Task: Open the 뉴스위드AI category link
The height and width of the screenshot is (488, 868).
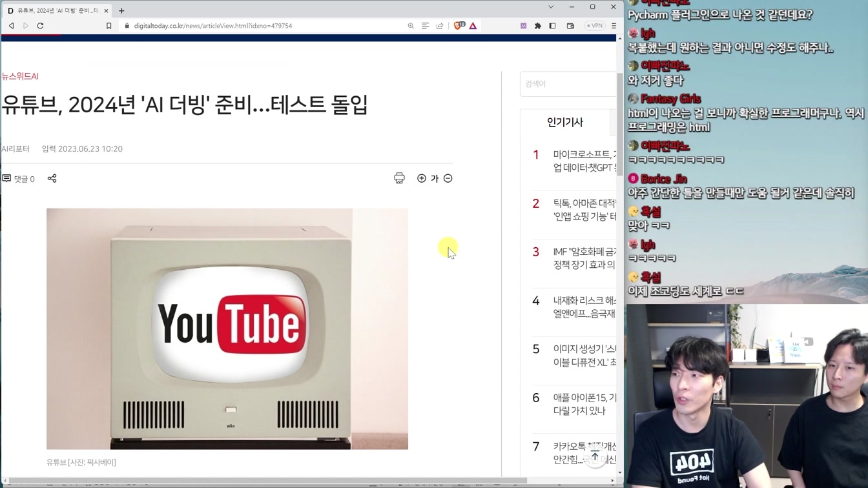Action: click(x=20, y=76)
